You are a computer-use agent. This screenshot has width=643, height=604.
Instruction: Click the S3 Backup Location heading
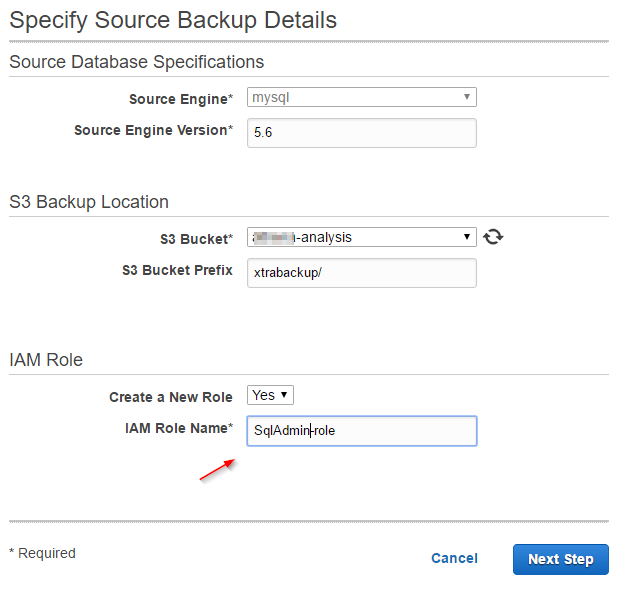point(89,202)
